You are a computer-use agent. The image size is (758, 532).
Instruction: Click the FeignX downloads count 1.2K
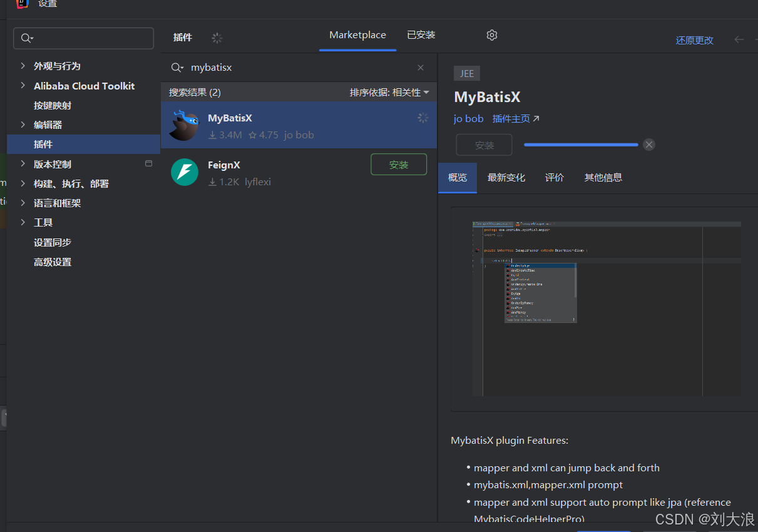(x=224, y=182)
